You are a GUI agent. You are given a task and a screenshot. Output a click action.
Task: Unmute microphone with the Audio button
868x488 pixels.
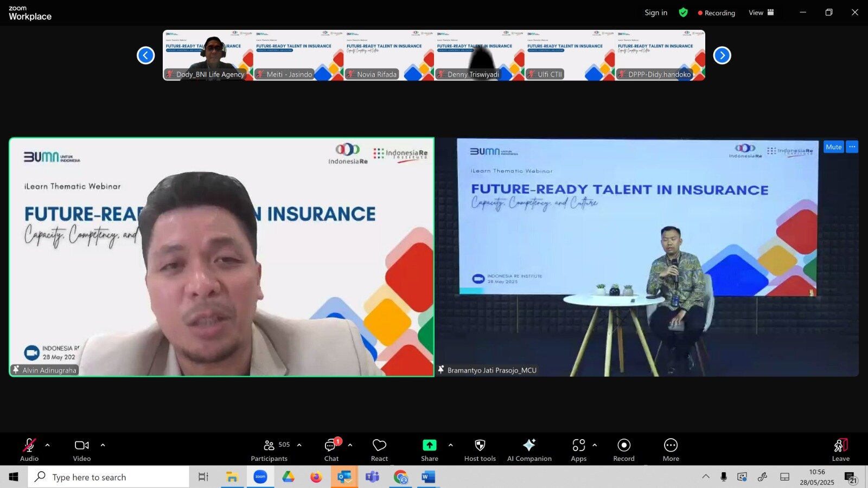pyautogui.click(x=29, y=450)
